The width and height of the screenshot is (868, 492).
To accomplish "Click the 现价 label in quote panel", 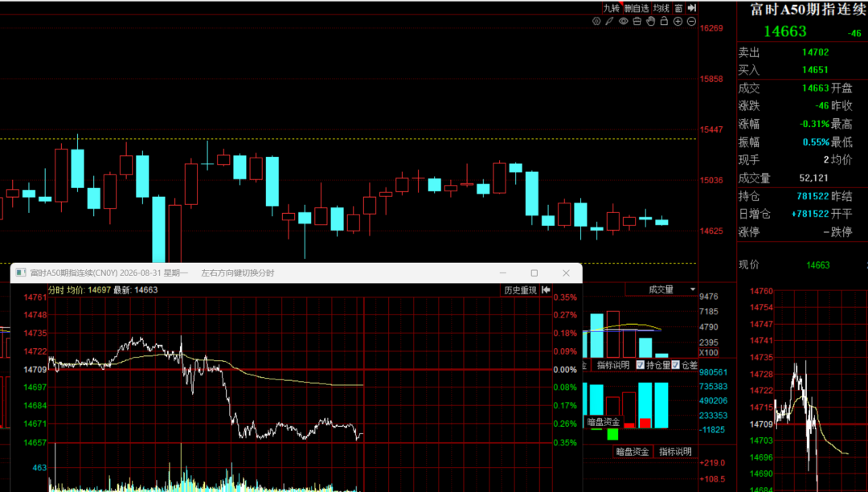I will click(749, 264).
